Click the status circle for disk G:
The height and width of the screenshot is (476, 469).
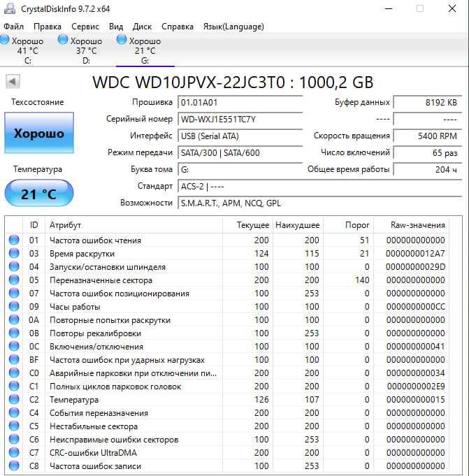[122, 39]
